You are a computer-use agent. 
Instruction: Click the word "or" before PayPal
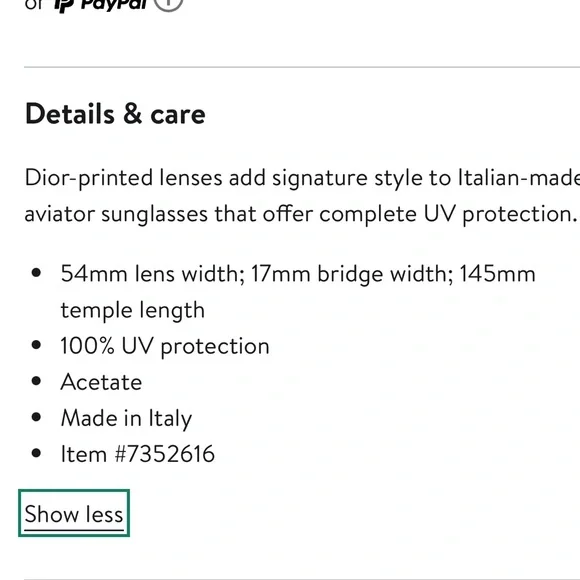click(x=34, y=4)
